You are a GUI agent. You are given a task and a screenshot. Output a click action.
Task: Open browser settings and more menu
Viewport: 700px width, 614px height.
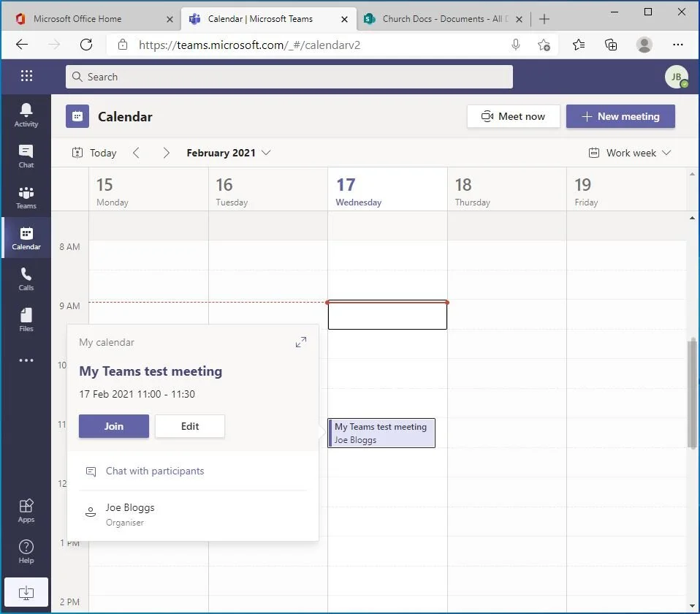(x=677, y=45)
